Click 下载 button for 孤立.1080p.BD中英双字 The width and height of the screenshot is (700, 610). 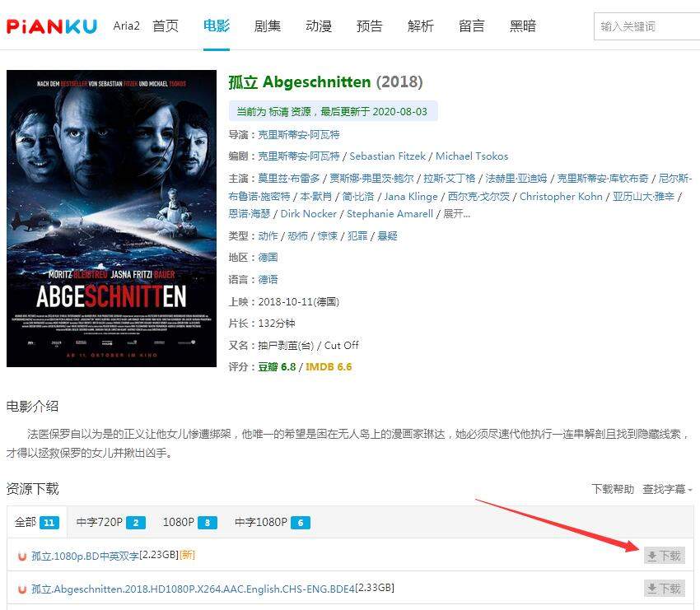665,556
